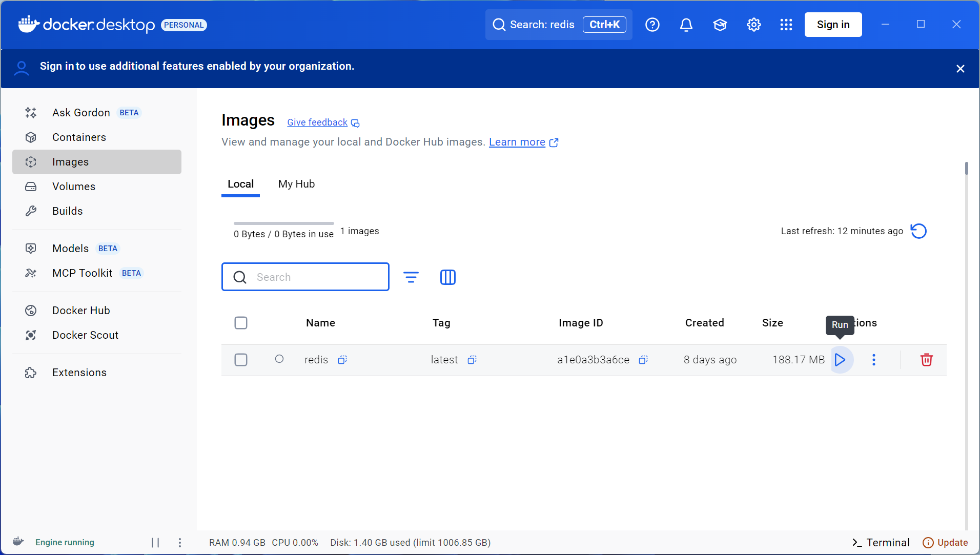Open the filter options for images
The width and height of the screenshot is (980, 555).
pos(411,277)
